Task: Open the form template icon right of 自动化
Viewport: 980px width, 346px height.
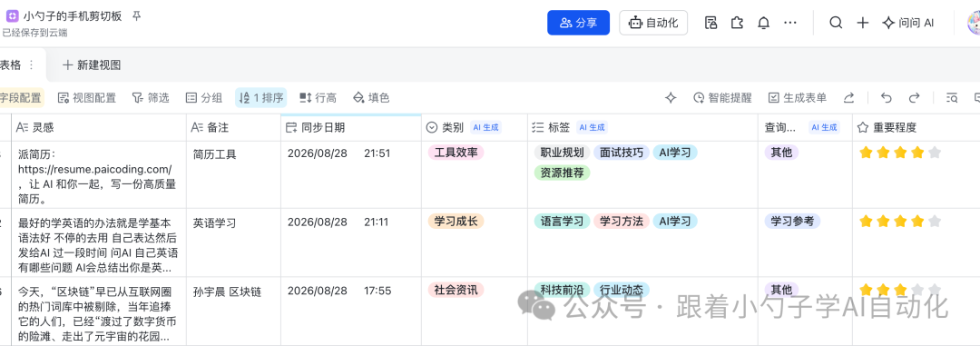Action: (710, 23)
